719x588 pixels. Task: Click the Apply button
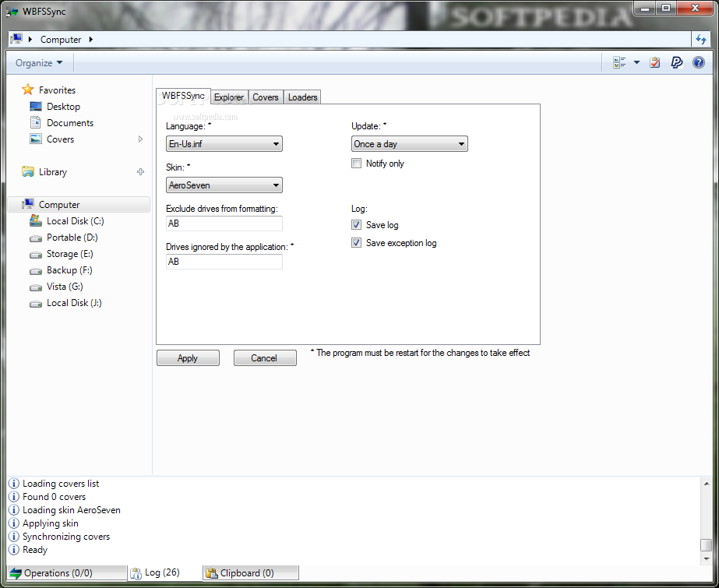coord(188,358)
